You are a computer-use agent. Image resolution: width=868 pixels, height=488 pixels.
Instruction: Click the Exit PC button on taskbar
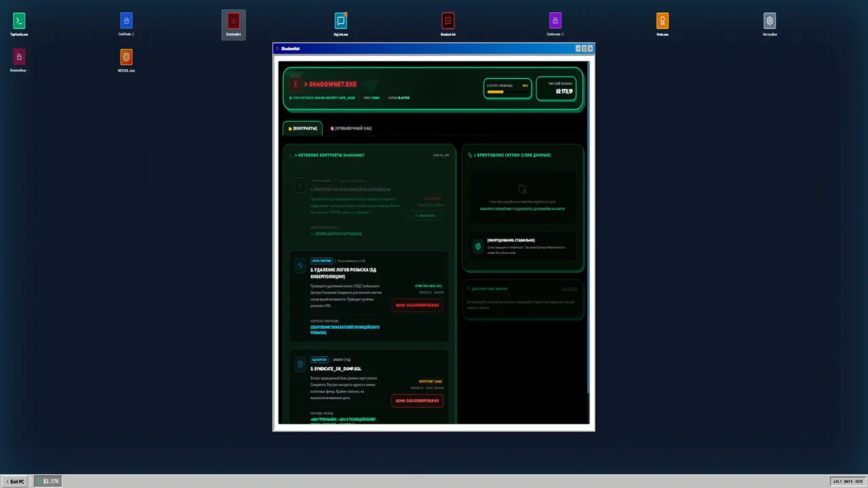15,481
